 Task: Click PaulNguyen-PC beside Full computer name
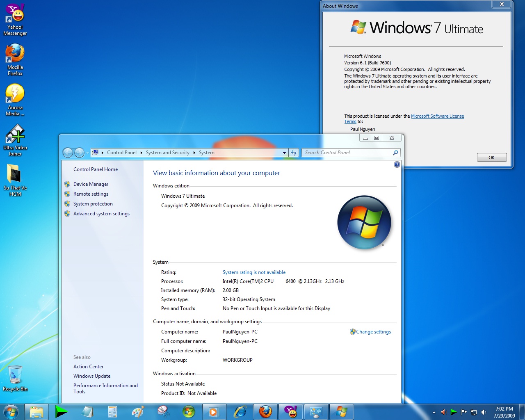pyautogui.click(x=240, y=341)
